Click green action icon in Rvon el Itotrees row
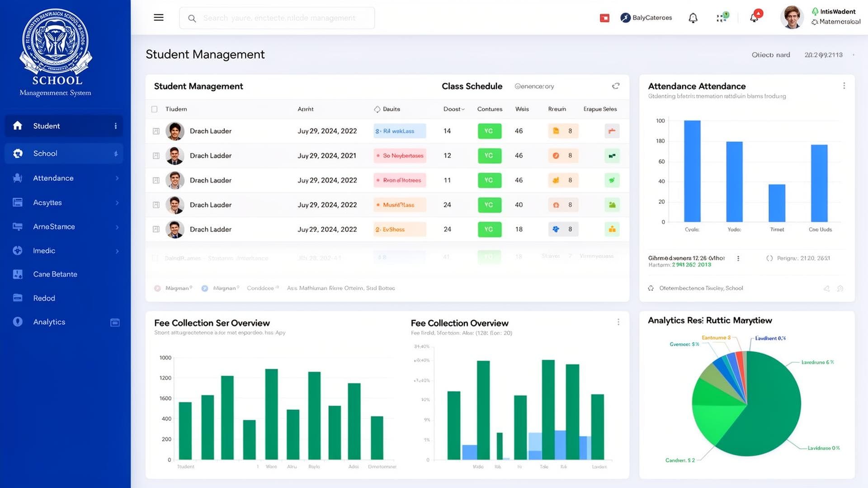The image size is (868, 488). [612, 180]
